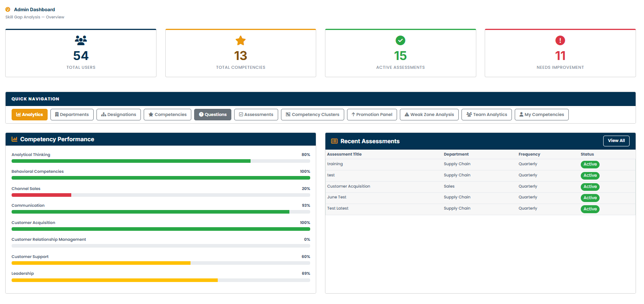Click the Total Competencies star icon
This screenshot has width=644, height=304.
tap(241, 40)
